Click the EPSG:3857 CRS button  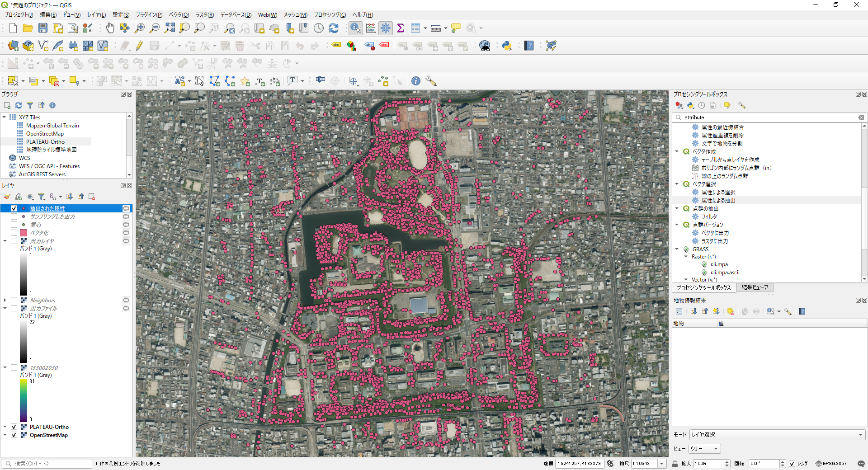tap(831, 463)
